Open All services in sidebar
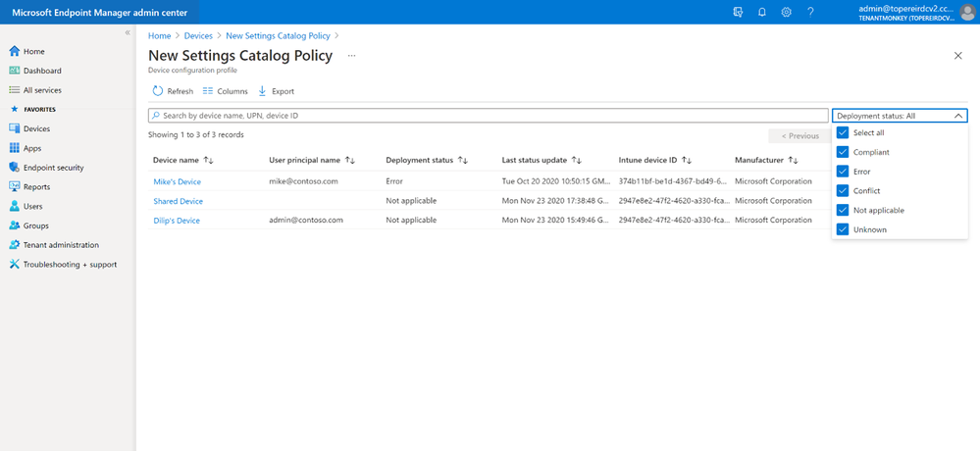This screenshot has height=451, width=980. tap(42, 90)
